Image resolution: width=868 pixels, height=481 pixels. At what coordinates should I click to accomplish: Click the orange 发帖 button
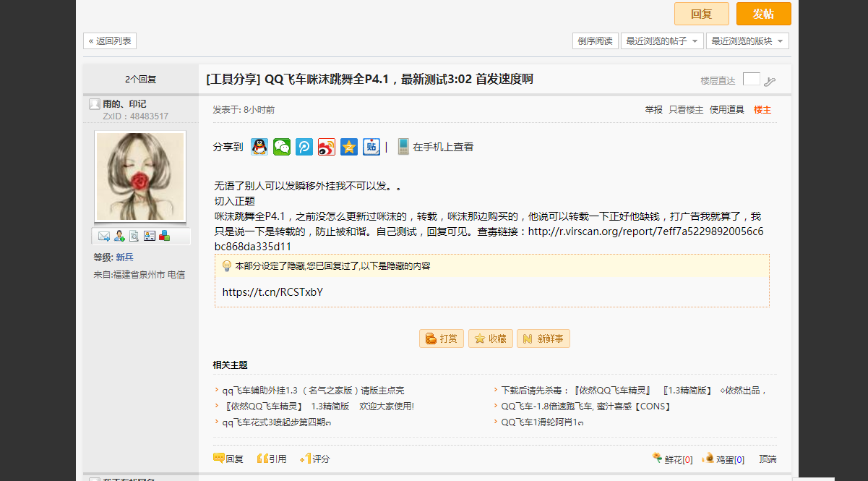[764, 14]
